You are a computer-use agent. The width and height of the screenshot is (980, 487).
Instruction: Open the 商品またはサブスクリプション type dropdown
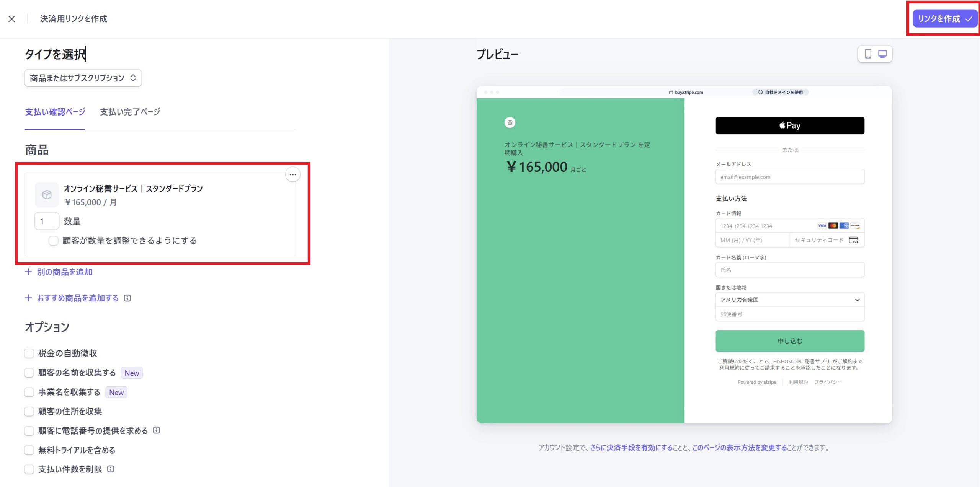point(83,78)
